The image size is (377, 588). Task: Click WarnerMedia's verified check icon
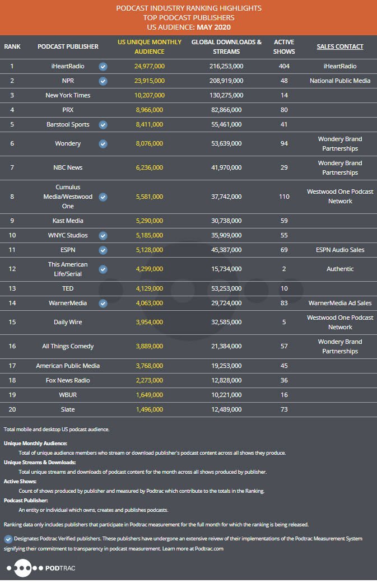[103, 304]
